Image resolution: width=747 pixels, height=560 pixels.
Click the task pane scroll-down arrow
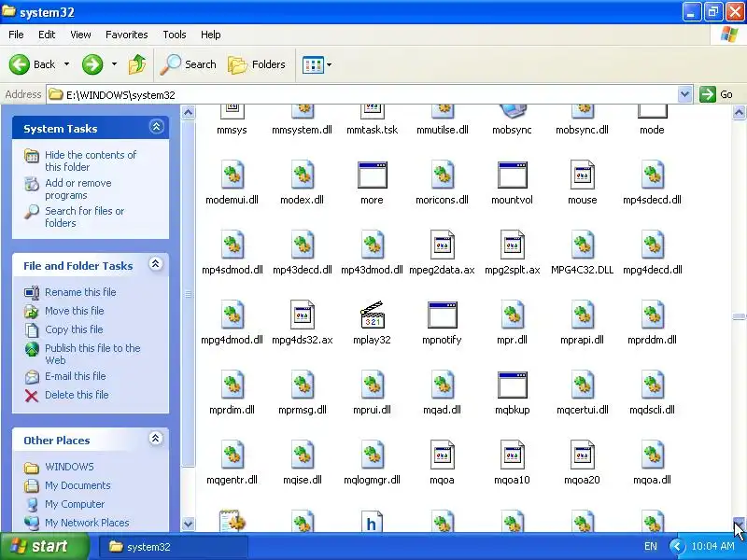(189, 524)
